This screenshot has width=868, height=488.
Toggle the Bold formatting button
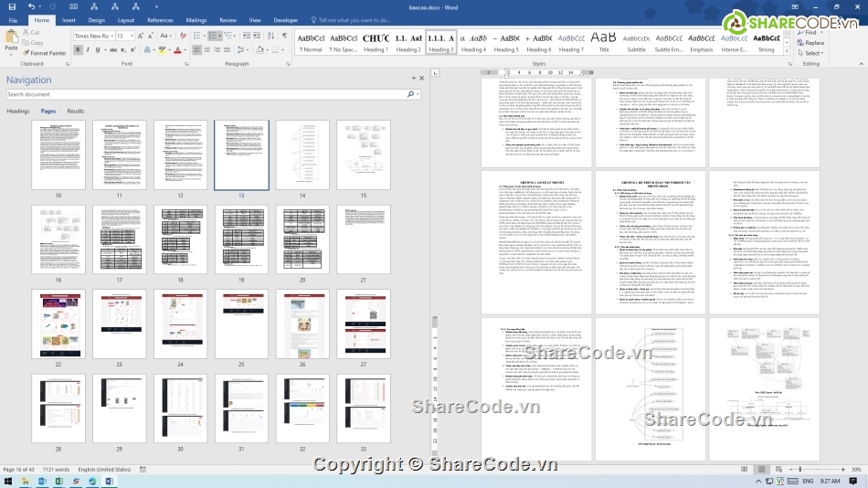78,50
